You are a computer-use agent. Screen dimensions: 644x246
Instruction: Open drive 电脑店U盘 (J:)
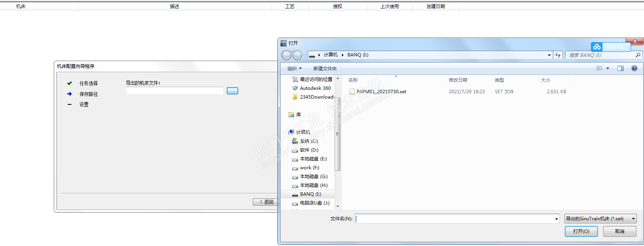pyautogui.click(x=311, y=203)
